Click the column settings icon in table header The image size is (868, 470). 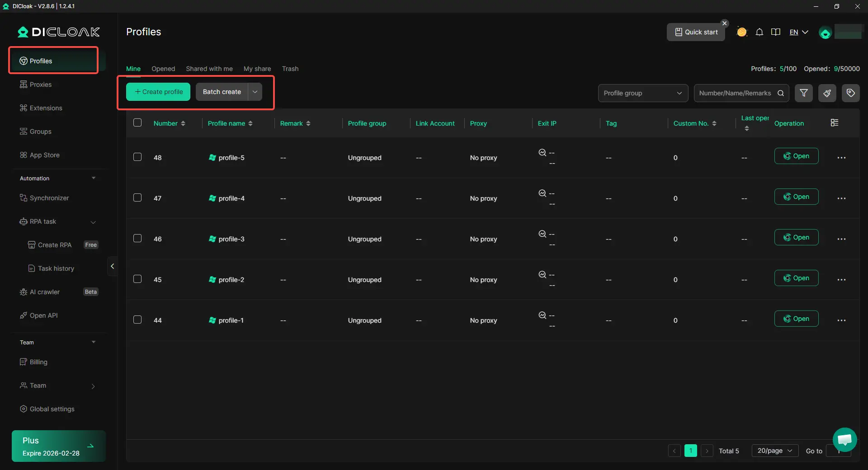(x=835, y=123)
